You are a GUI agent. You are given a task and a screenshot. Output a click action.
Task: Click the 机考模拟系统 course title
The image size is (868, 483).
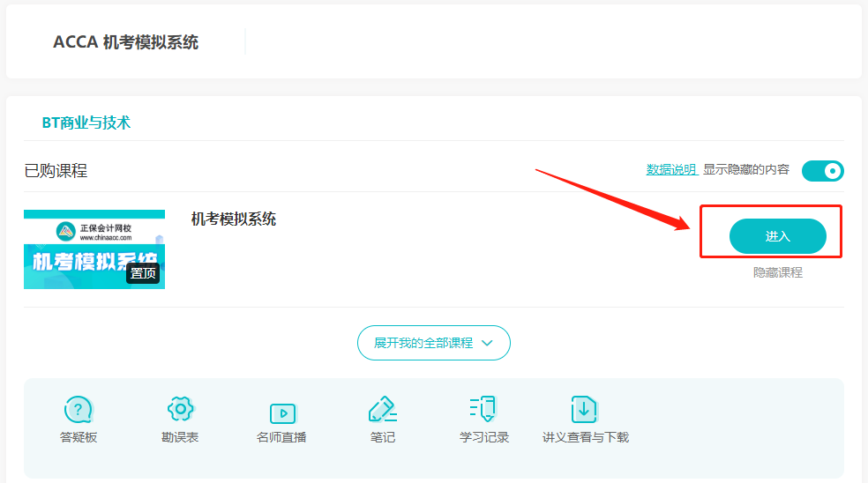(234, 219)
